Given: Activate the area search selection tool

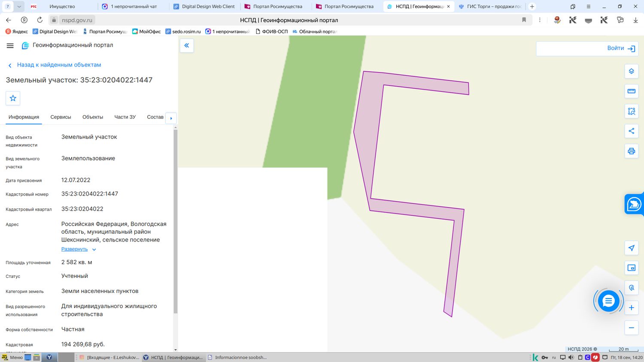Looking at the screenshot, I should pos(631,111).
